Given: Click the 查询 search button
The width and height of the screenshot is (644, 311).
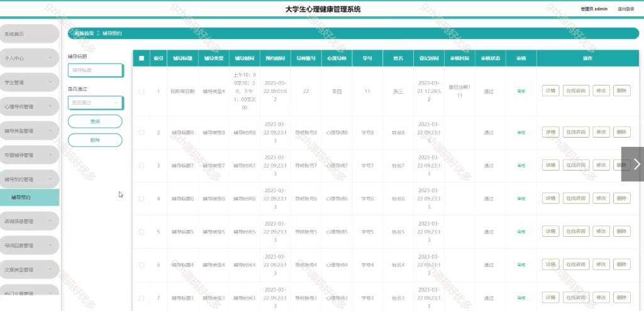Looking at the screenshot, I should (95, 121).
